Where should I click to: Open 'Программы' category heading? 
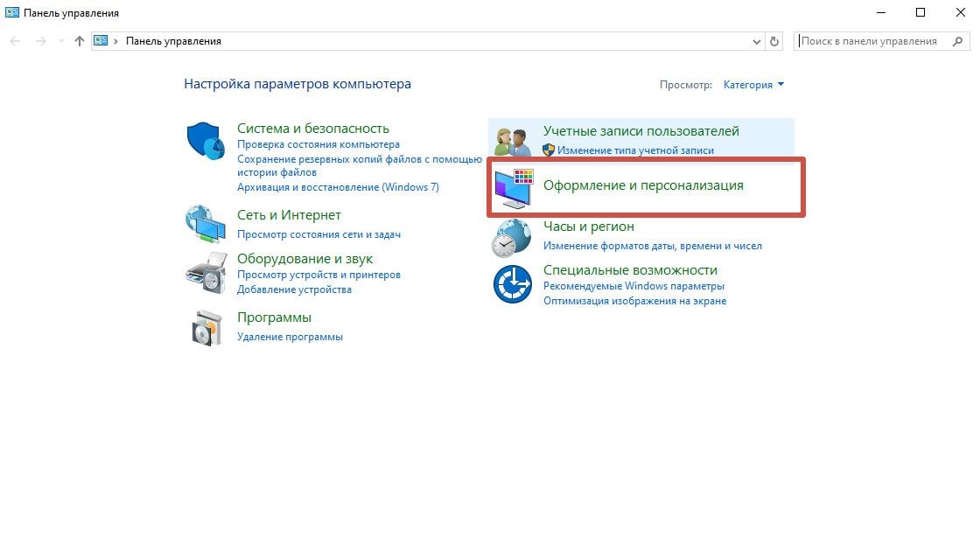(x=275, y=317)
